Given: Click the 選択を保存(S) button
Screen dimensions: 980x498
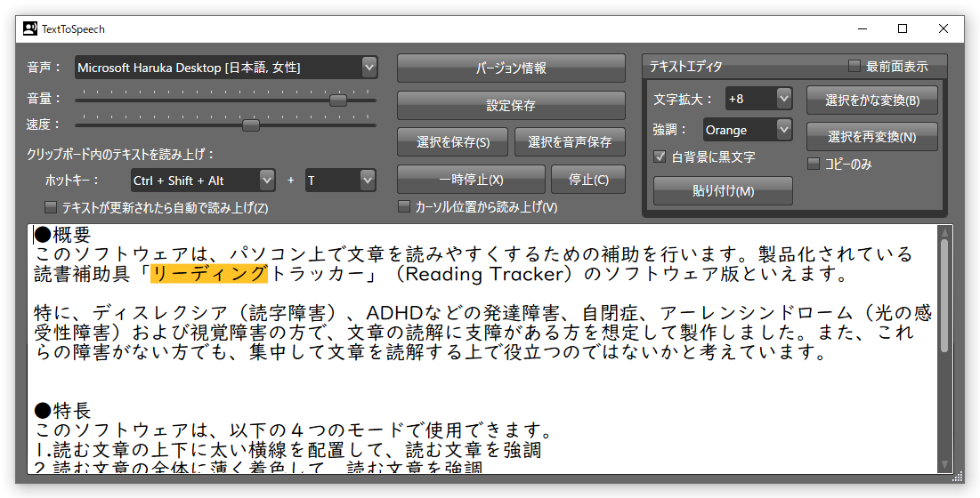Looking at the screenshot, I should click(453, 142).
